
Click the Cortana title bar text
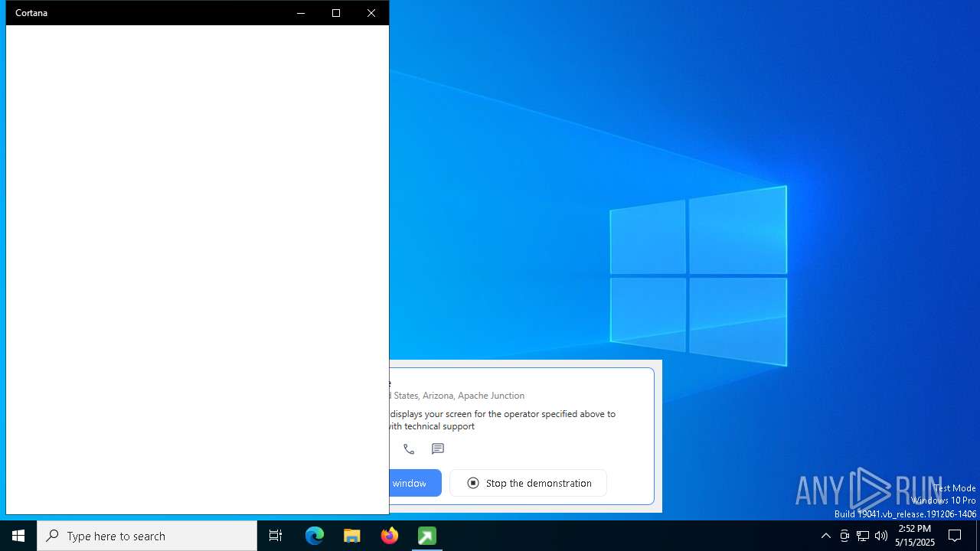click(x=31, y=13)
